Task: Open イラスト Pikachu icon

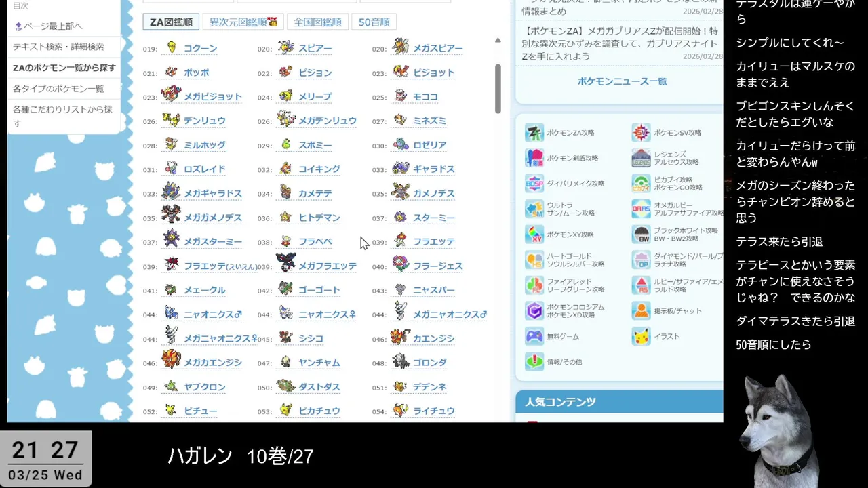Action: coord(641,336)
